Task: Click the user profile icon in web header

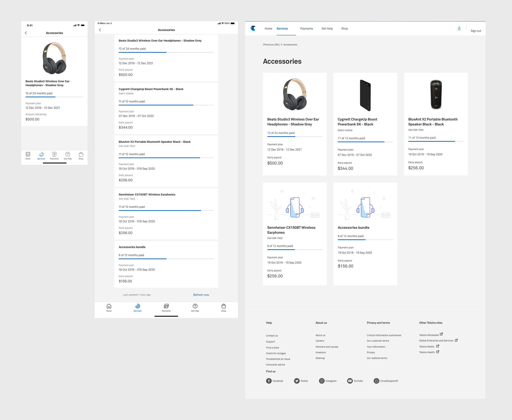Action: click(x=459, y=28)
